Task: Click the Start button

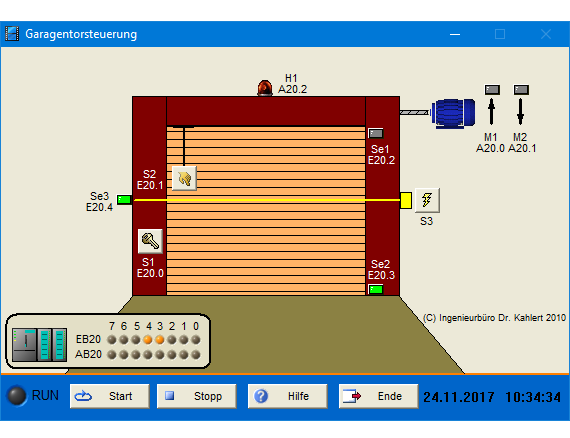Action: coord(109,396)
